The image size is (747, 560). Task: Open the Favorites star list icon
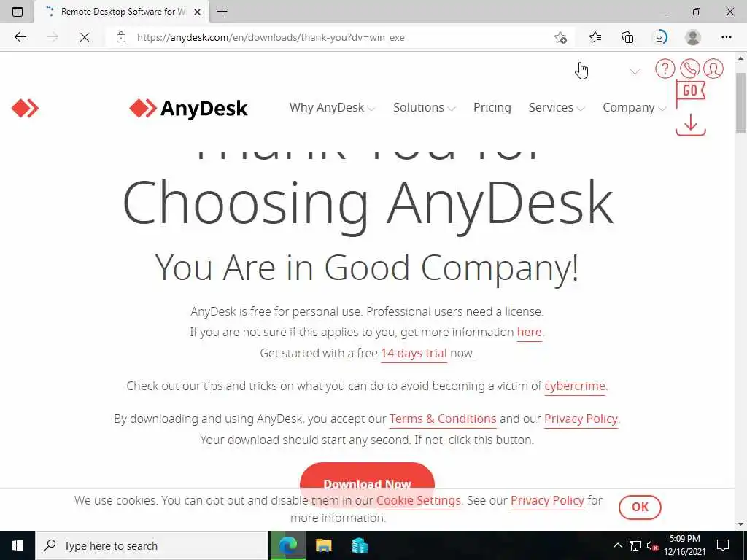[x=595, y=37]
